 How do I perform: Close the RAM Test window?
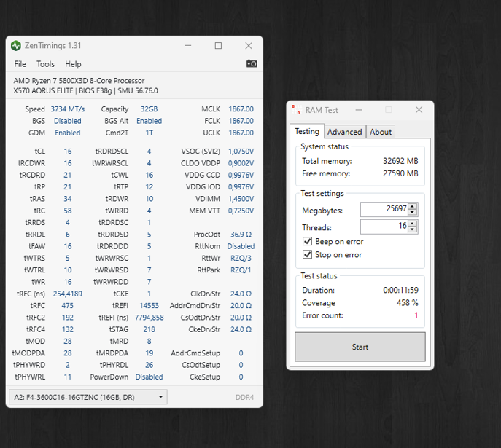click(x=419, y=110)
